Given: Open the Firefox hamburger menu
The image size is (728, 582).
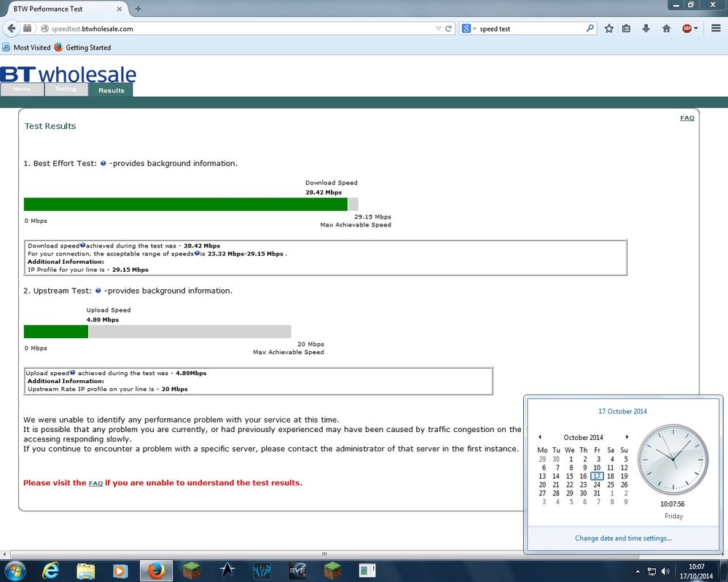Looking at the screenshot, I should (x=716, y=28).
